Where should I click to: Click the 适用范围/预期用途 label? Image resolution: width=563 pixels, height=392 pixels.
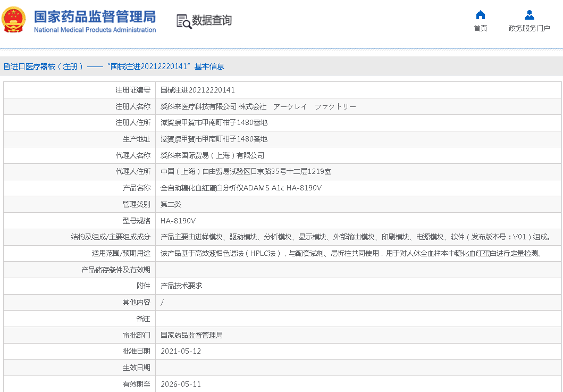(x=121, y=253)
